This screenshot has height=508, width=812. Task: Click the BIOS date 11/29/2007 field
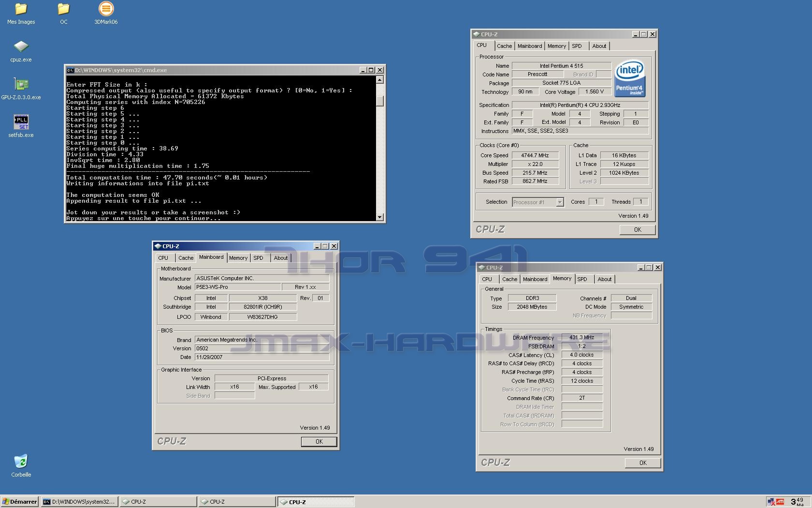coord(262,357)
